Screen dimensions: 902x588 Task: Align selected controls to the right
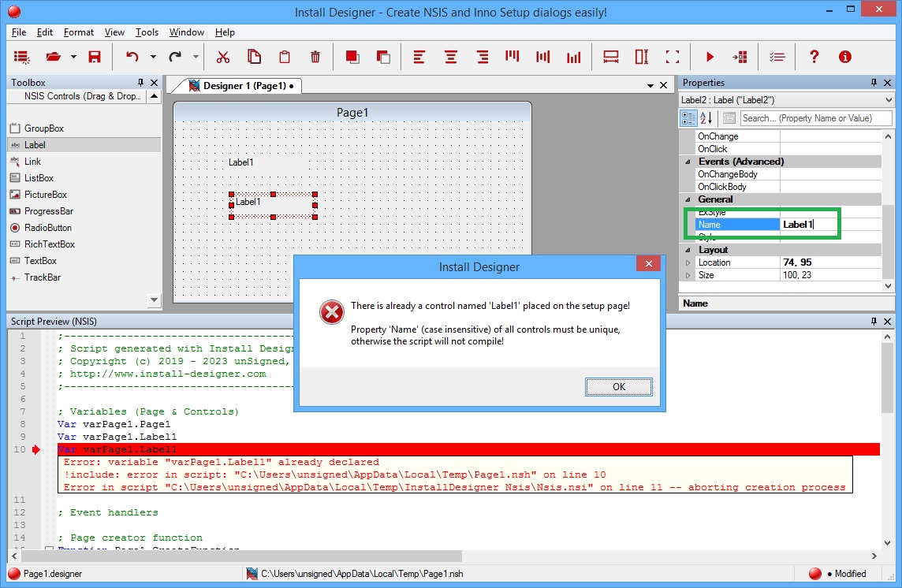pyautogui.click(x=483, y=57)
